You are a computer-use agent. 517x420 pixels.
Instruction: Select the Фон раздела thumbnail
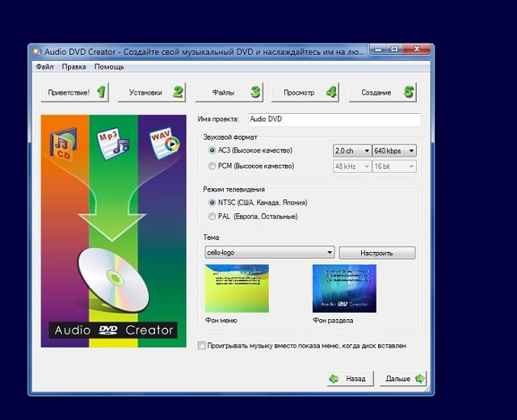point(344,288)
